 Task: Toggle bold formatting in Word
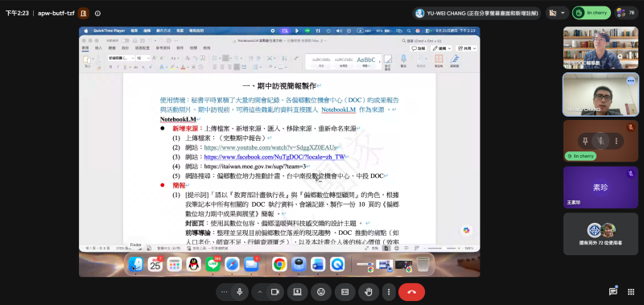click(x=111, y=67)
